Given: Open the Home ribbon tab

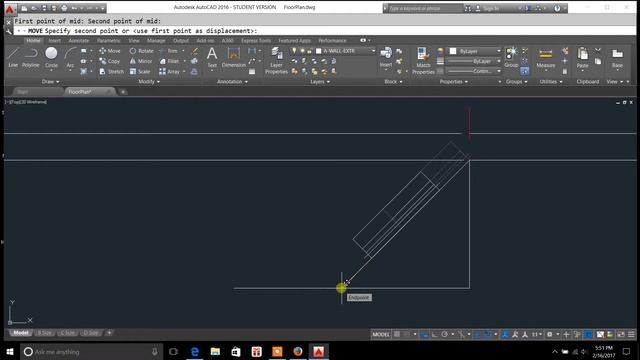Looking at the screenshot, I should pyautogui.click(x=33, y=40).
